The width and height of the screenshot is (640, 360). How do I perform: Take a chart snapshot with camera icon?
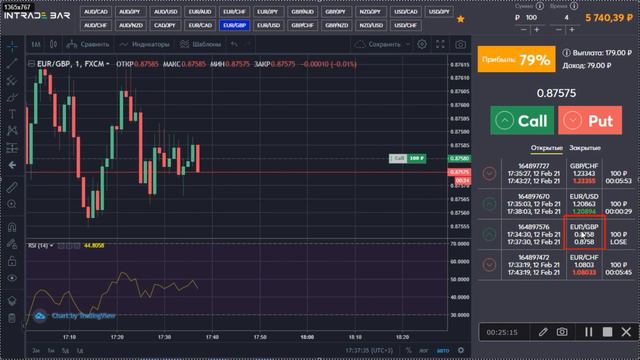[x=460, y=44]
